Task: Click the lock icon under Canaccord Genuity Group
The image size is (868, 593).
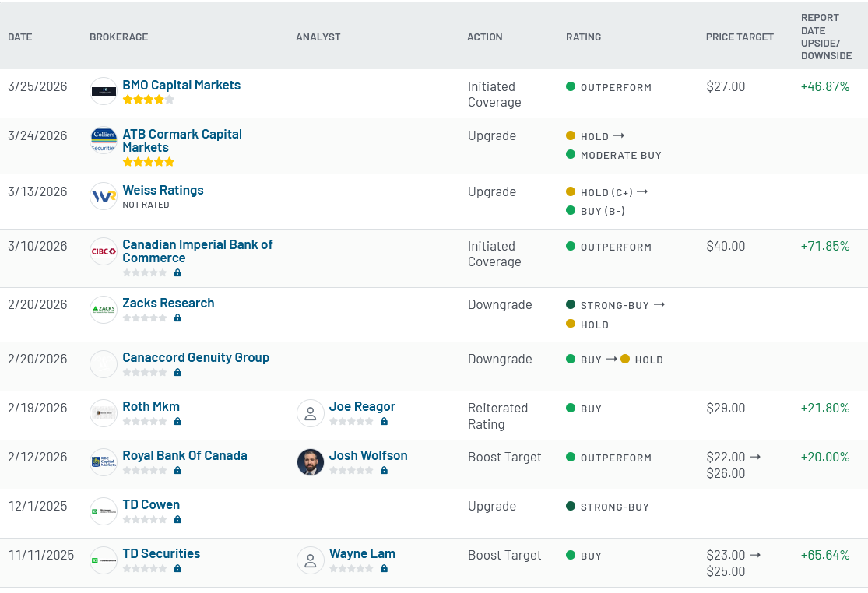Action: tap(177, 372)
